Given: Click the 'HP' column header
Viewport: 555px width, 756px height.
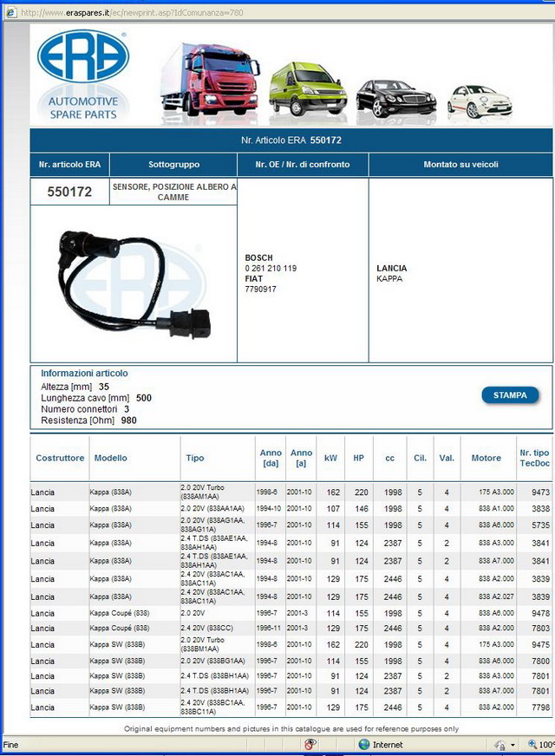Looking at the screenshot, I should click(358, 458).
